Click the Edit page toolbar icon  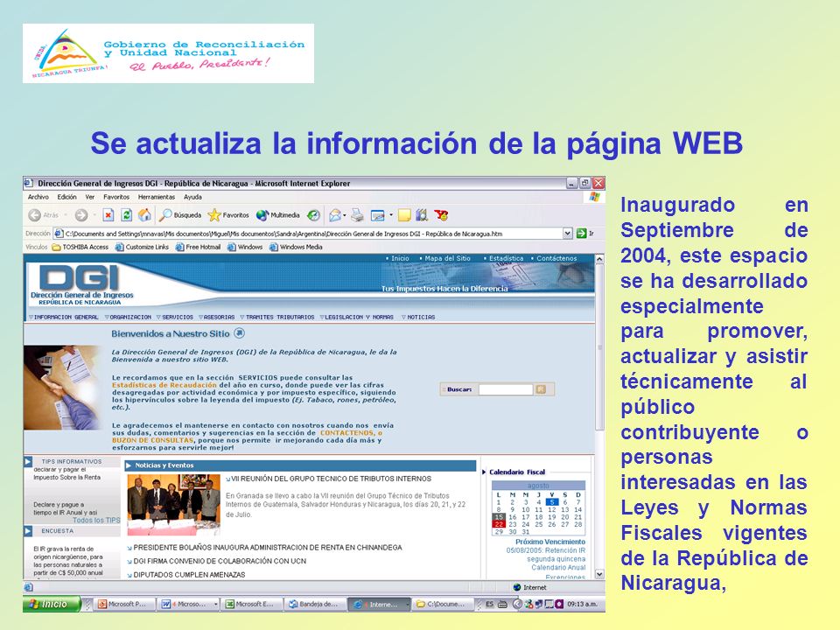pos(378,215)
